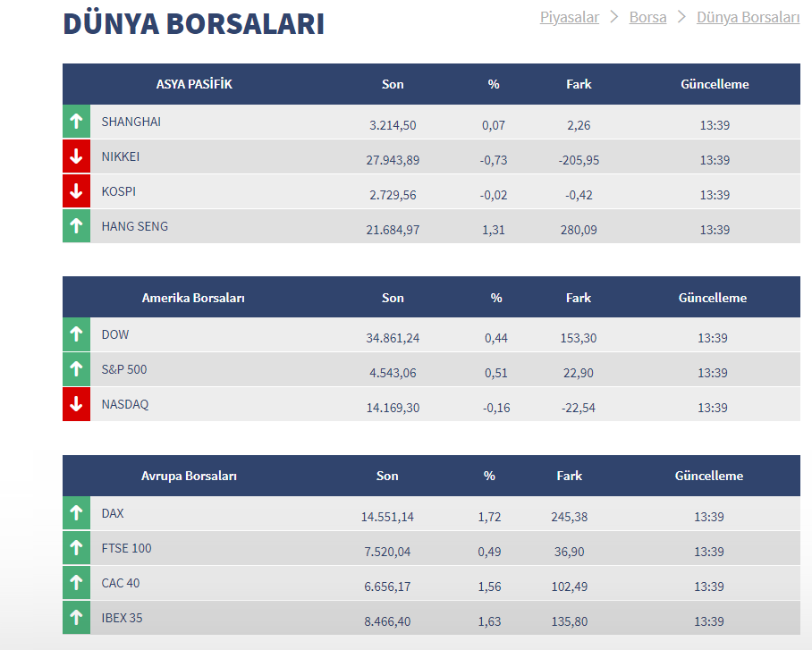Click the green up arrow beside IBEX 35
This screenshot has height=650, width=812.
coord(76,619)
